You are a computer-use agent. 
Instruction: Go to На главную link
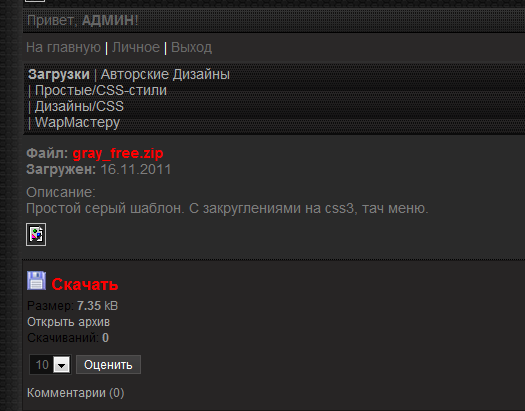coord(63,48)
